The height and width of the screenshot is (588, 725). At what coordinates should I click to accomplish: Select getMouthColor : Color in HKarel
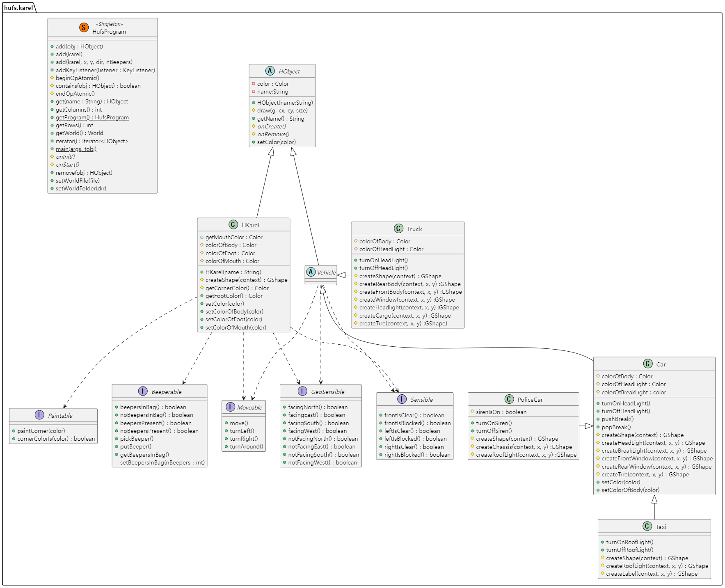(234, 237)
